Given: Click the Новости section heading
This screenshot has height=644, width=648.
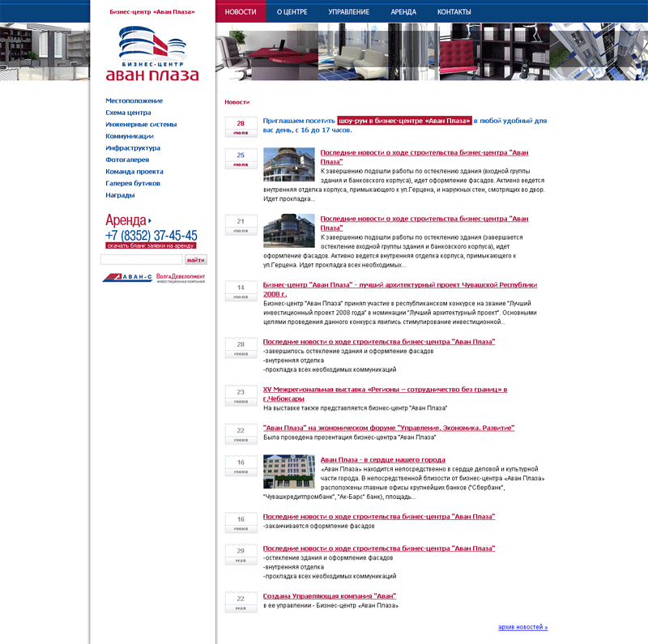Looking at the screenshot, I should click(237, 102).
